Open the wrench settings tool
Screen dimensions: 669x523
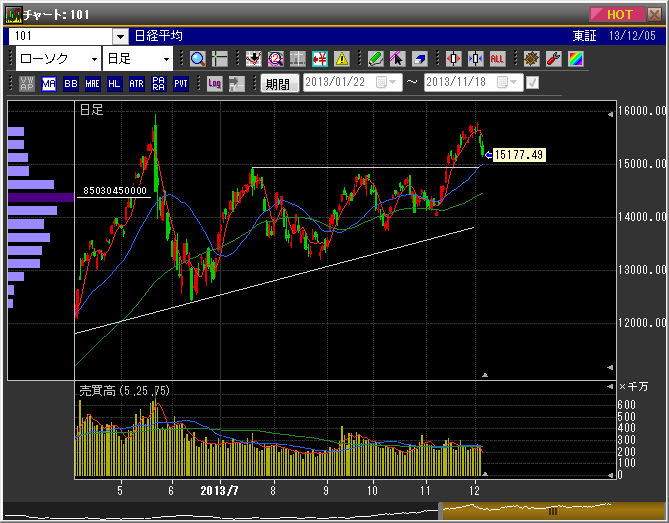[x=552, y=58]
